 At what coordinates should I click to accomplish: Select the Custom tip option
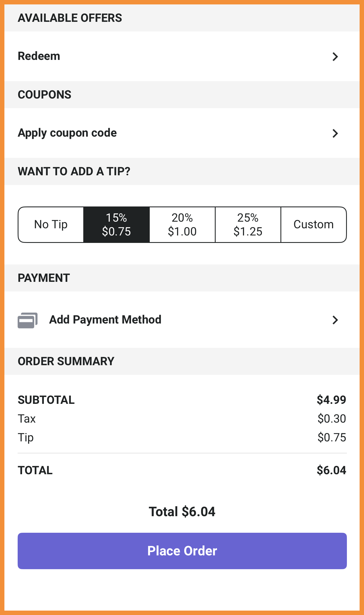[x=314, y=225]
